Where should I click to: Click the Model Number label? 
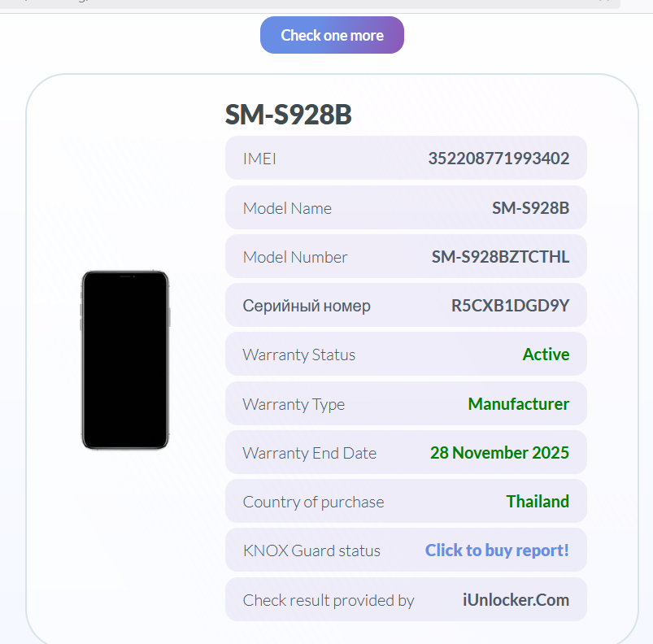pyautogui.click(x=295, y=257)
